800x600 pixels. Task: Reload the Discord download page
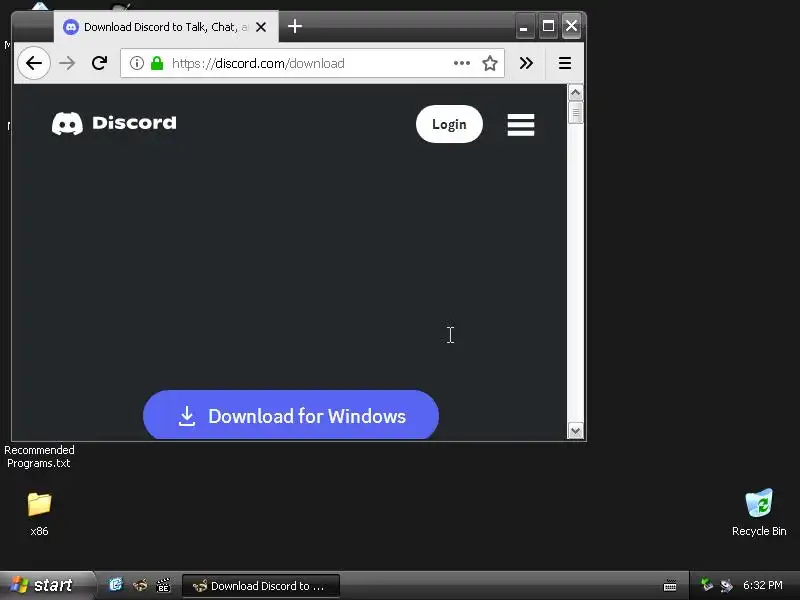click(99, 63)
